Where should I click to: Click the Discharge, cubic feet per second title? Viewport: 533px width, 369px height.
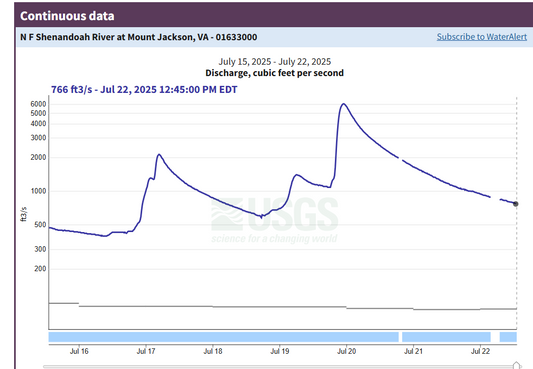(x=275, y=73)
